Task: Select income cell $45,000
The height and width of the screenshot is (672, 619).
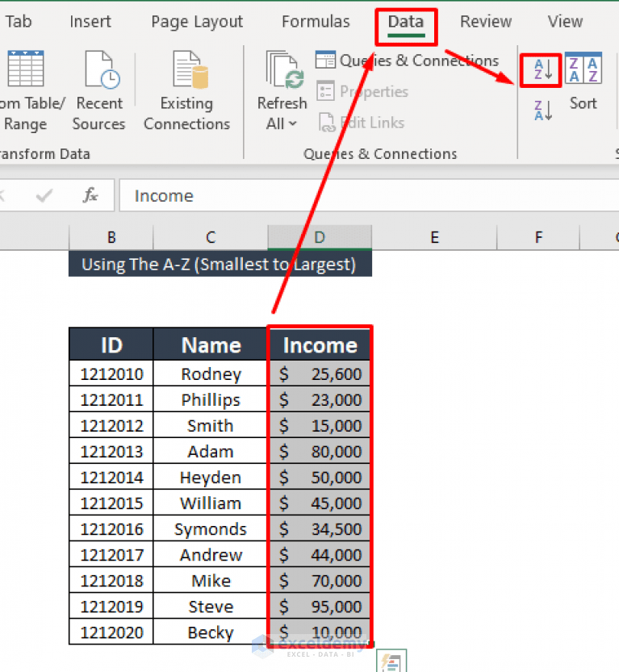Action: tap(320, 503)
